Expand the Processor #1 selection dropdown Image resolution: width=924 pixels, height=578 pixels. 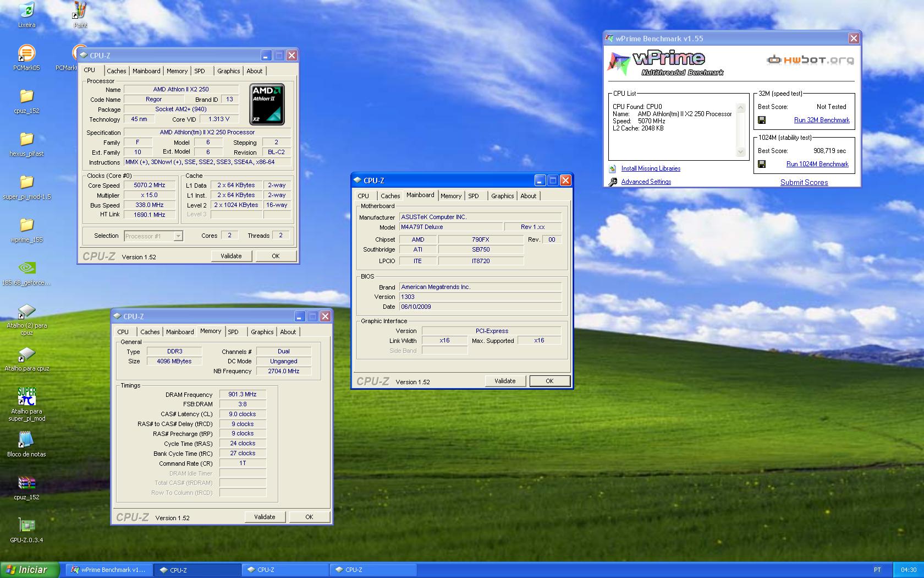pyautogui.click(x=178, y=236)
